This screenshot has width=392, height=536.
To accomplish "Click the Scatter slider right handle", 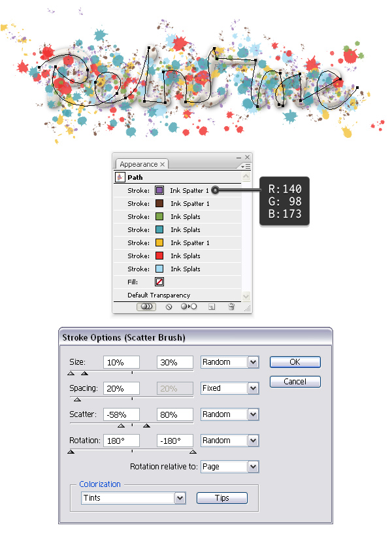I will [x=146, y=426].
